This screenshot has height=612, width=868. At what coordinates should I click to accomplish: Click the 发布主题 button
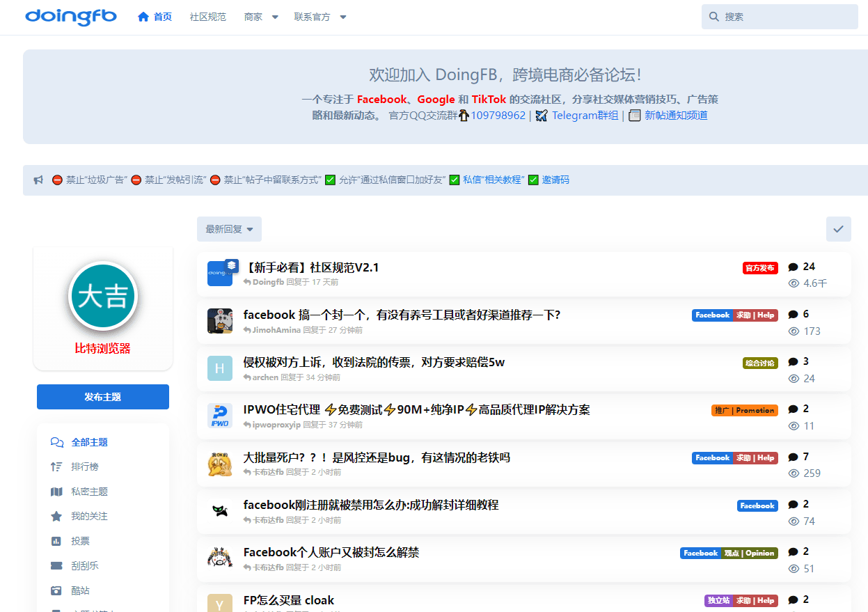click(103, 397)
